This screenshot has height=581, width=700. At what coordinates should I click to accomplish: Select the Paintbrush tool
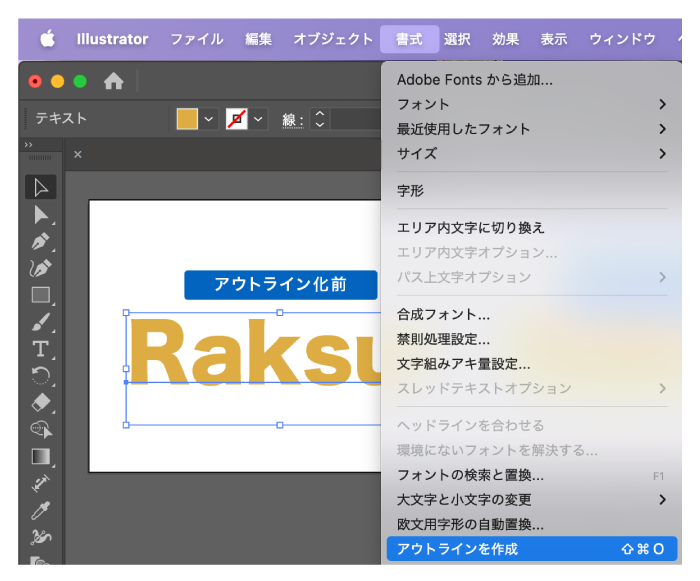tap(41, 322)
